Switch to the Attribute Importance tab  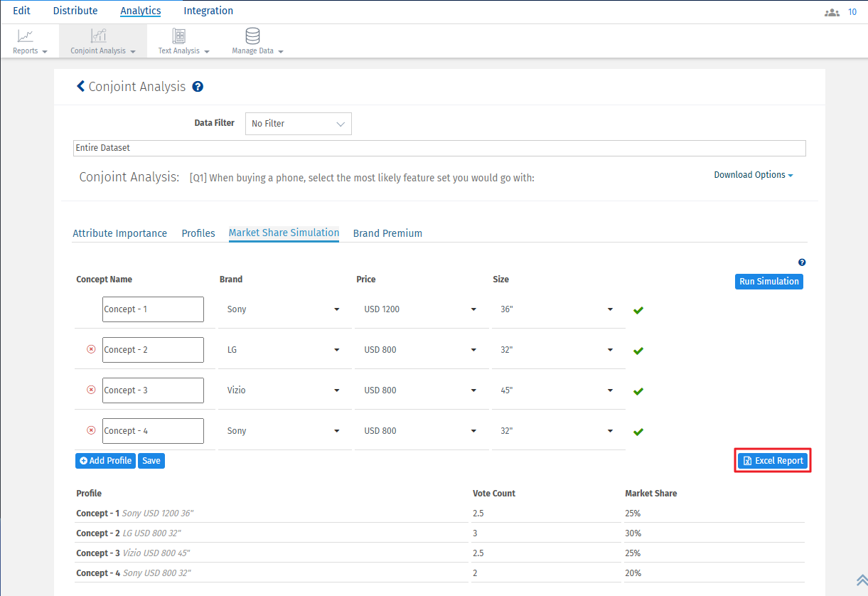point(119,233)
